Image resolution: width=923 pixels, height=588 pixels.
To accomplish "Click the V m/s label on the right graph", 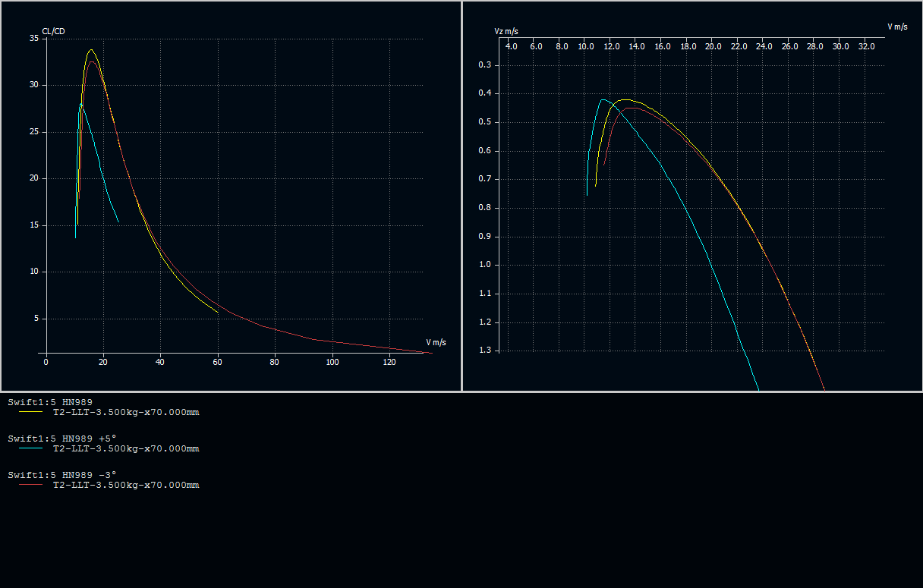I will [x=897, y=27].
